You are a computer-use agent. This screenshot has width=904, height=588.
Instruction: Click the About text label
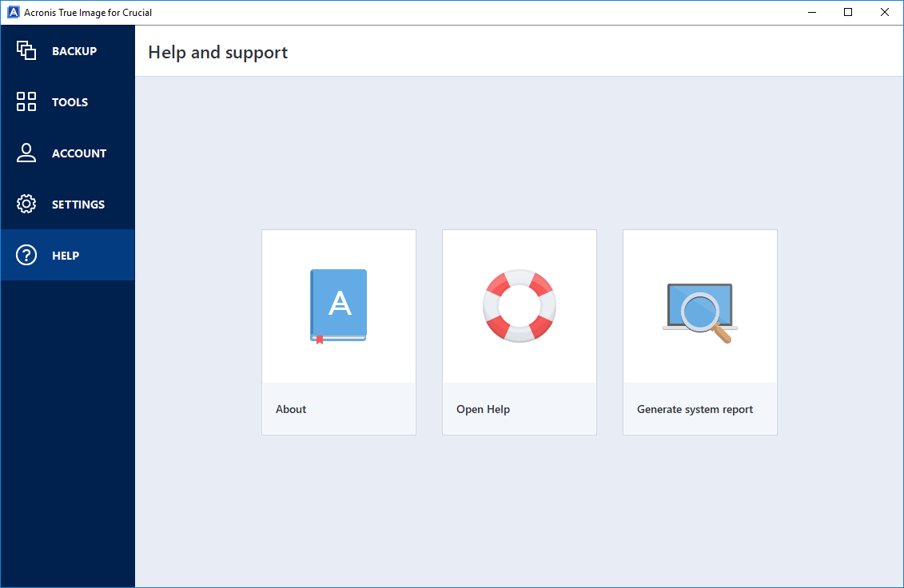[x=291, y=409]
